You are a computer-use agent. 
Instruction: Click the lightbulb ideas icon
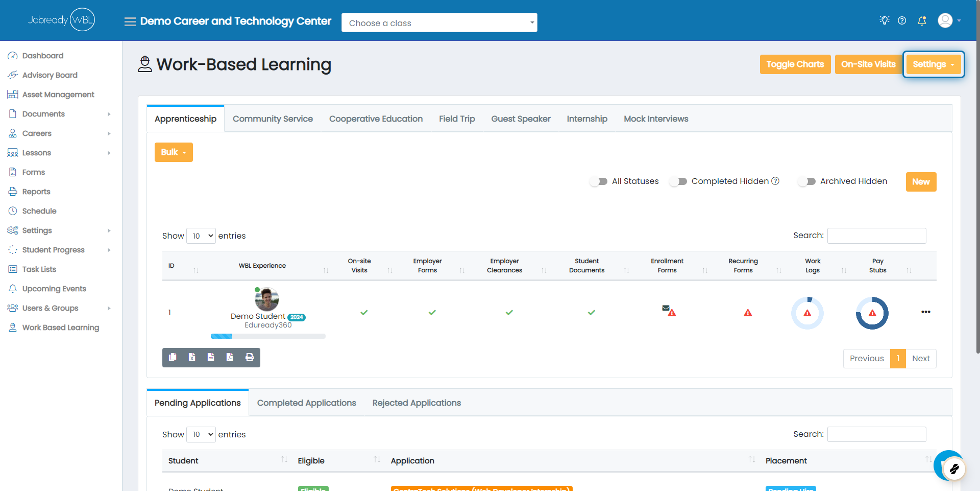885,20
